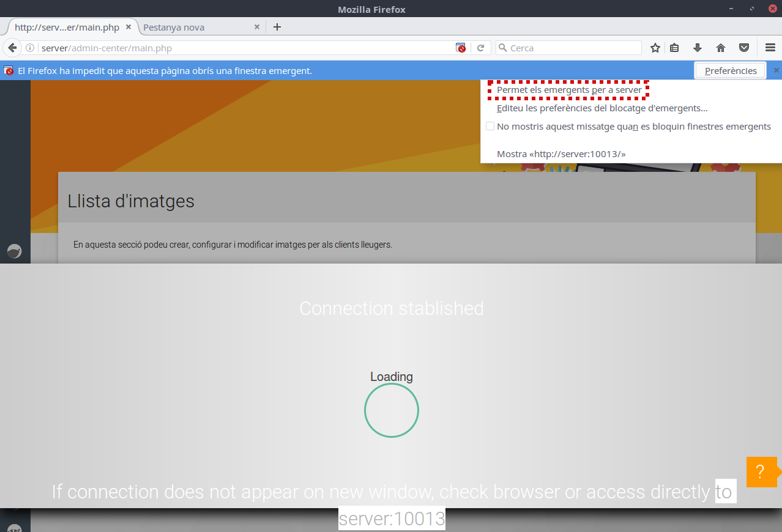Reload the current page

[x=481, y=48]
